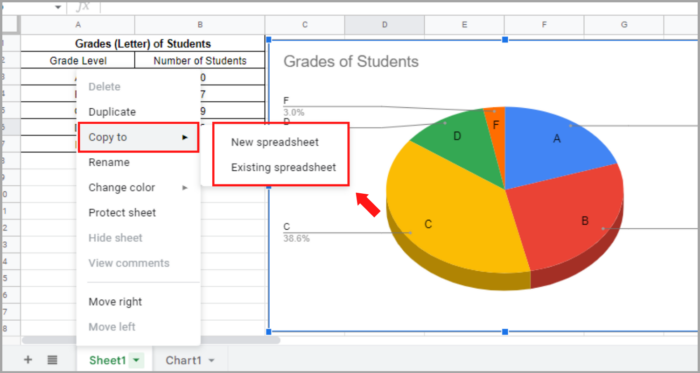The width and height of the screenshot is (700, 373).
Task: Click the add sheet plus icon
Action: 28,360
